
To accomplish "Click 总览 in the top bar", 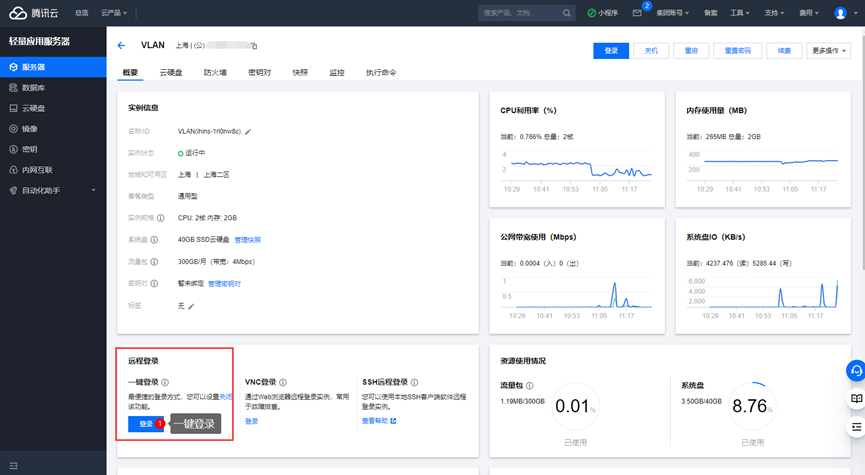I will coord(82,13).
